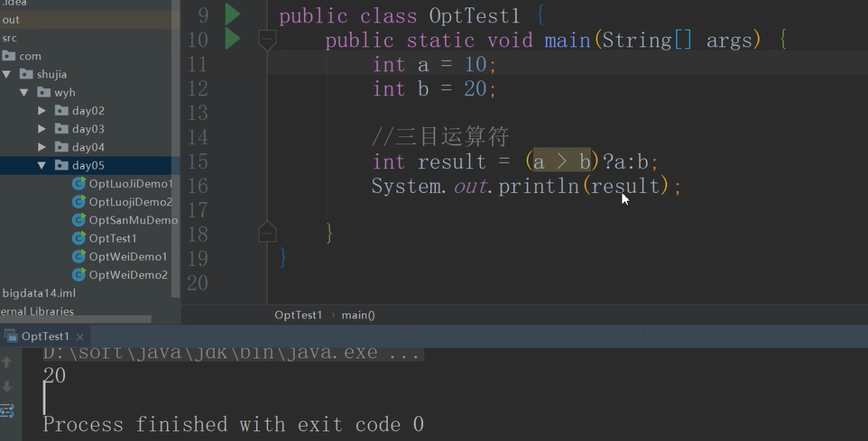Screen dimensions: 868x441
Task: Select External Libraries node
Action: 36,311
